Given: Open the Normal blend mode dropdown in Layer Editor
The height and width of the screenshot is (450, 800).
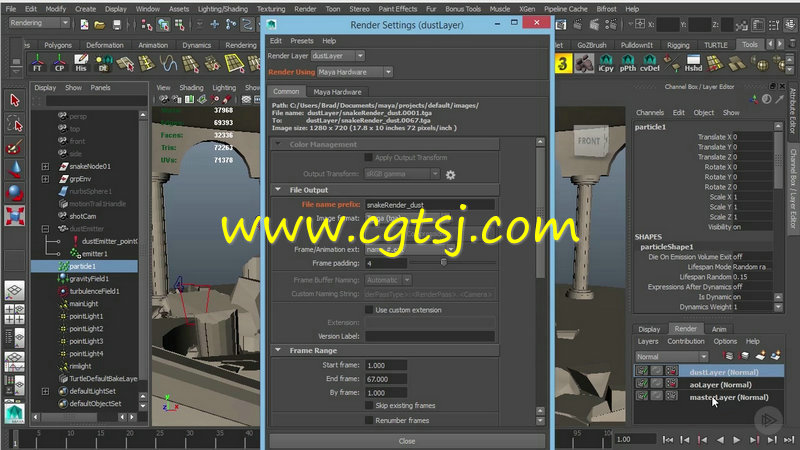Looking at the screenshot, I should (672, 357).
